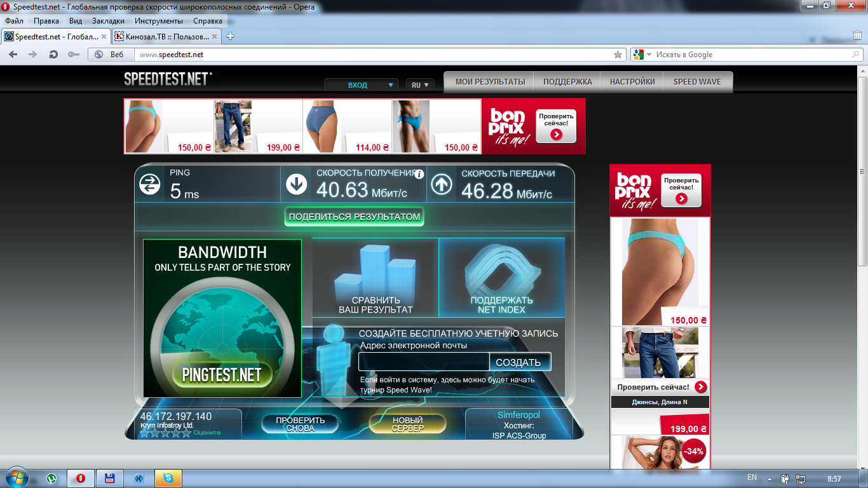Select the Speedtest.net browser tab

tap(57, 37)
